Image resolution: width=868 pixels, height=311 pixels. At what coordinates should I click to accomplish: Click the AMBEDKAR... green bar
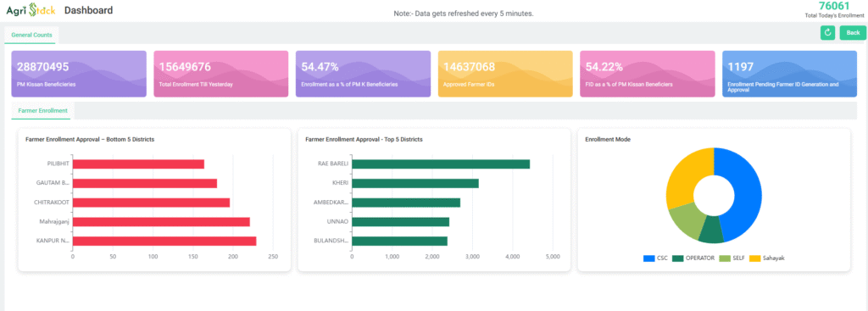coord(406,203)
